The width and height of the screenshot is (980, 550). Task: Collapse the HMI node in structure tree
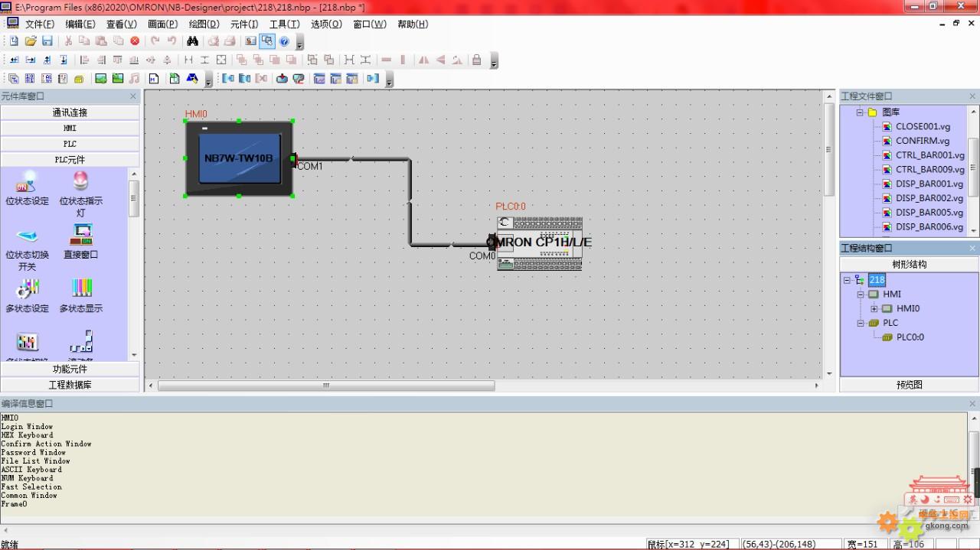point(860,295)
